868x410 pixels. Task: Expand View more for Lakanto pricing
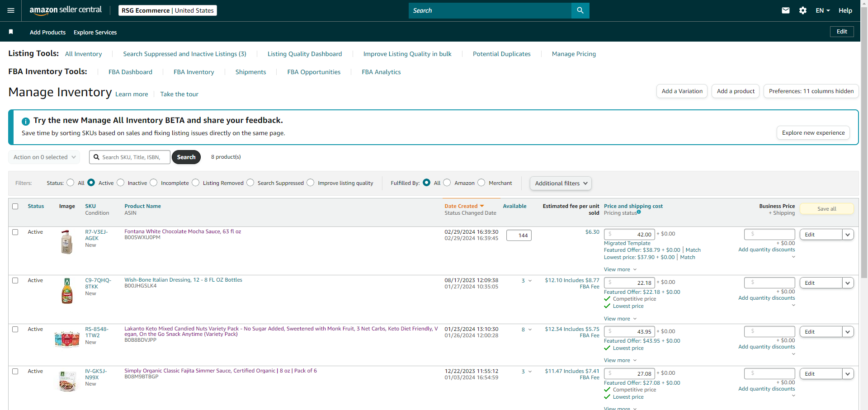620,360
